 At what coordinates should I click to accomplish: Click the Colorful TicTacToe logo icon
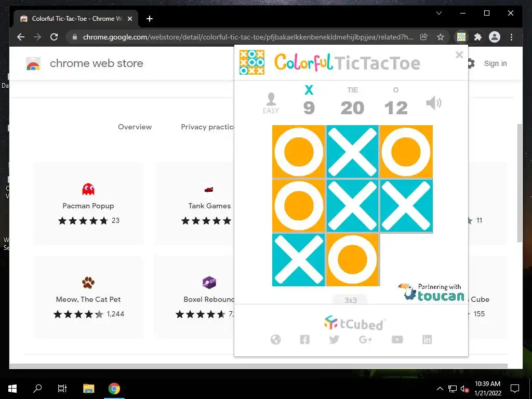(252, 62)
